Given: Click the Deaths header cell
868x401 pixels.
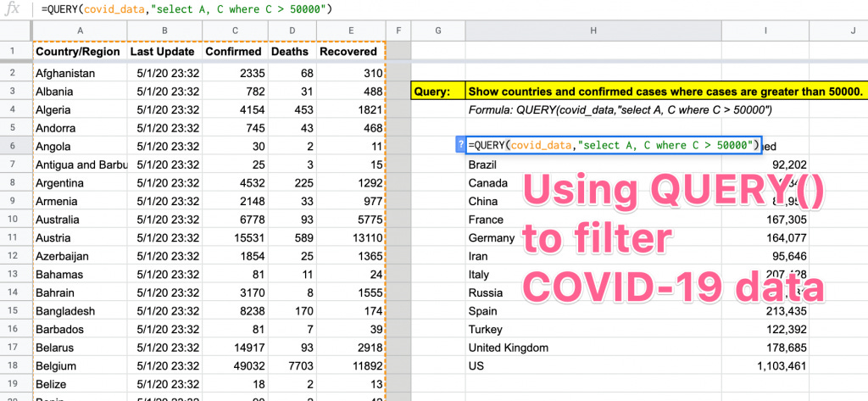Looking at the screenshot, I should 292,52.
